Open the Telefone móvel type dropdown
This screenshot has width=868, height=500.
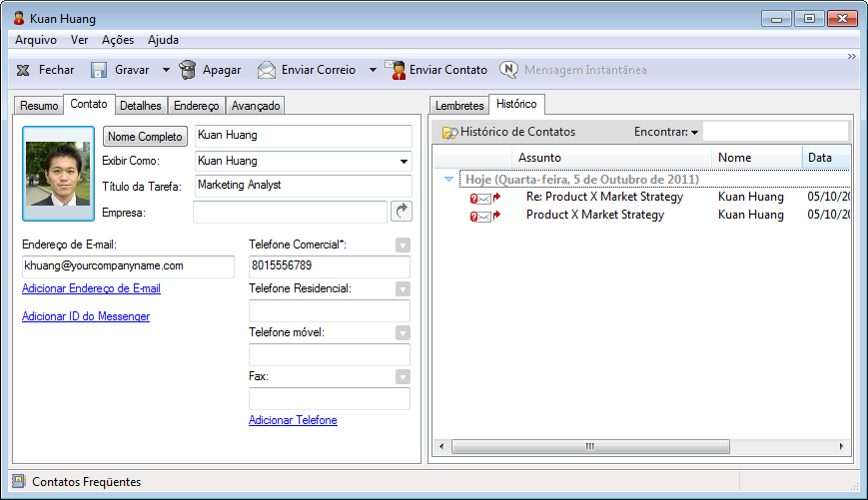(x=403, y=333)
